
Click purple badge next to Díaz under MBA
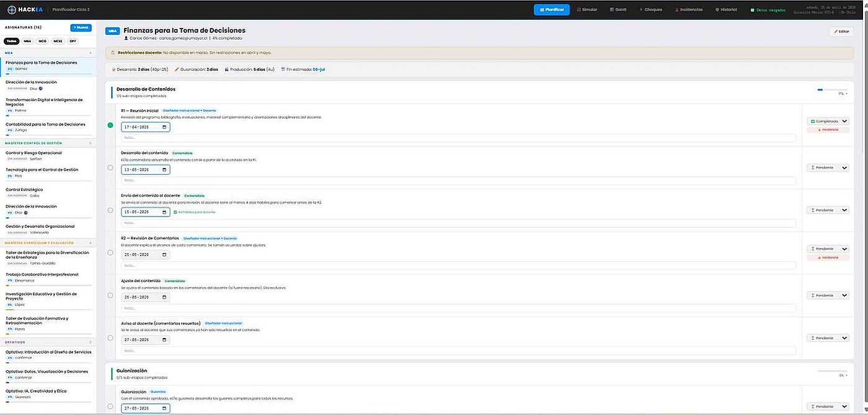click(x=42, y=89)
